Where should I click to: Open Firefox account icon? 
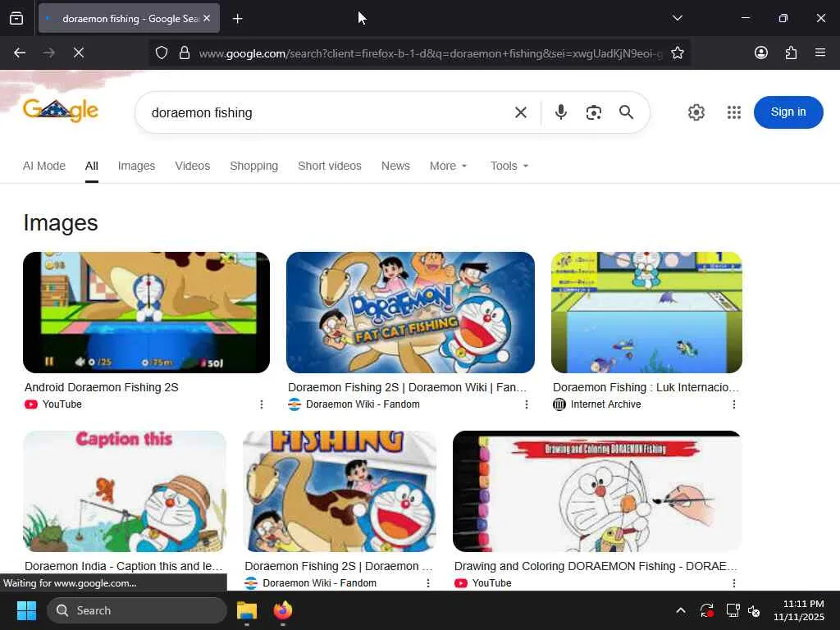click(760, 52)
